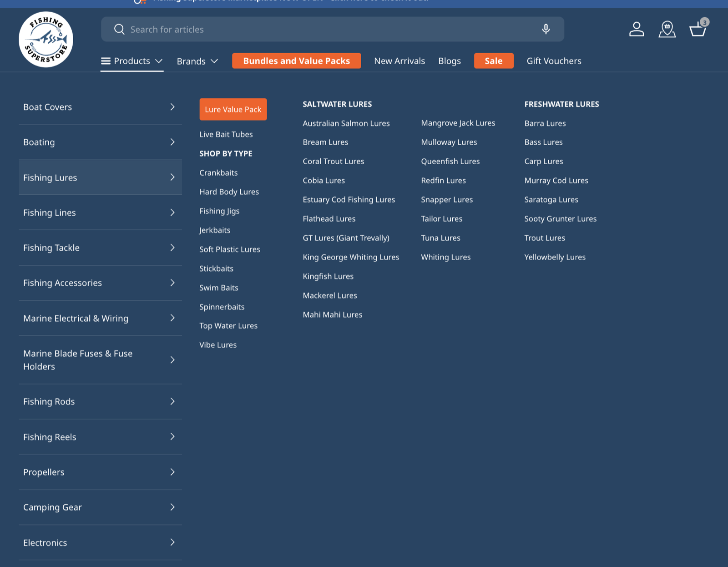Open Mahi Mahi Lures

coord(333,314)
